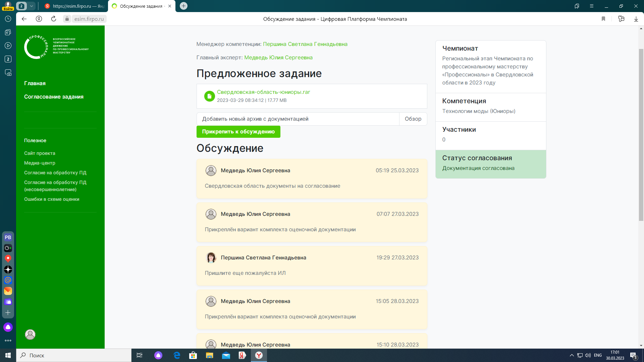Go back with the browser arrow icon
The image size is (644, 362).
(24, 19)
